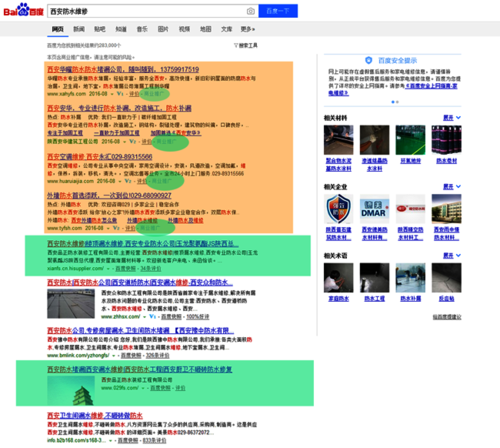Click the 防水卷材 caption link
The width and height of the screenshot is (500, 448).
(x=447, y=161)
